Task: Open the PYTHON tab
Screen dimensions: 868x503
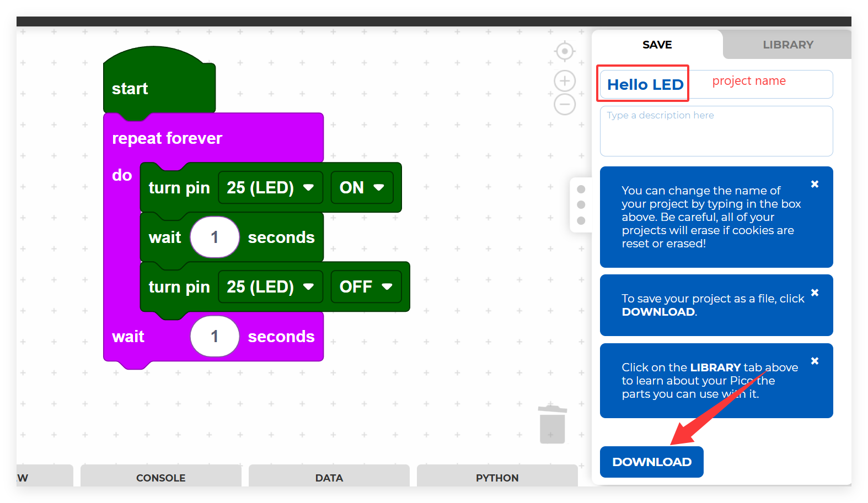Action: pos(497,477)
